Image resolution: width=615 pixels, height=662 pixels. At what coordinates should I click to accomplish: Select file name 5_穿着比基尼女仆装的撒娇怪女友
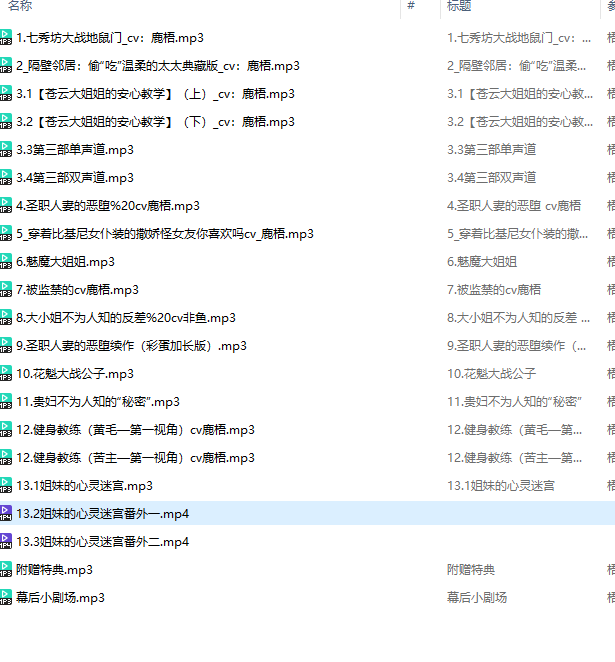coord(165,233)
